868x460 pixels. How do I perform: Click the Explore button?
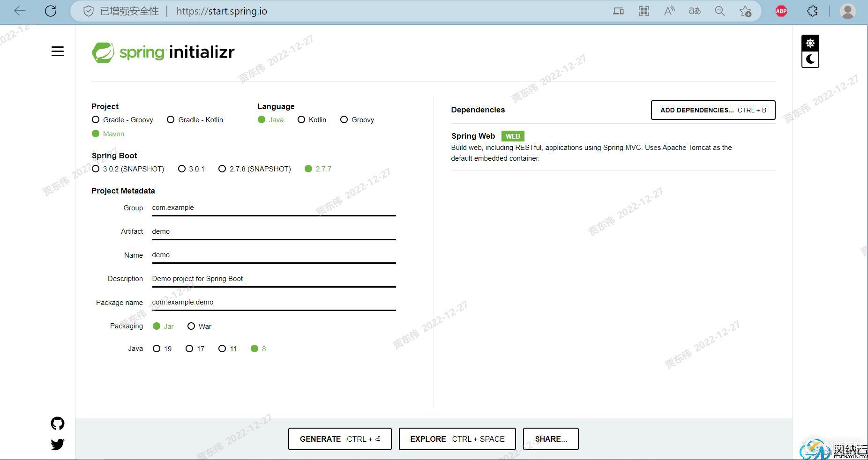click(x=457, y=439)
